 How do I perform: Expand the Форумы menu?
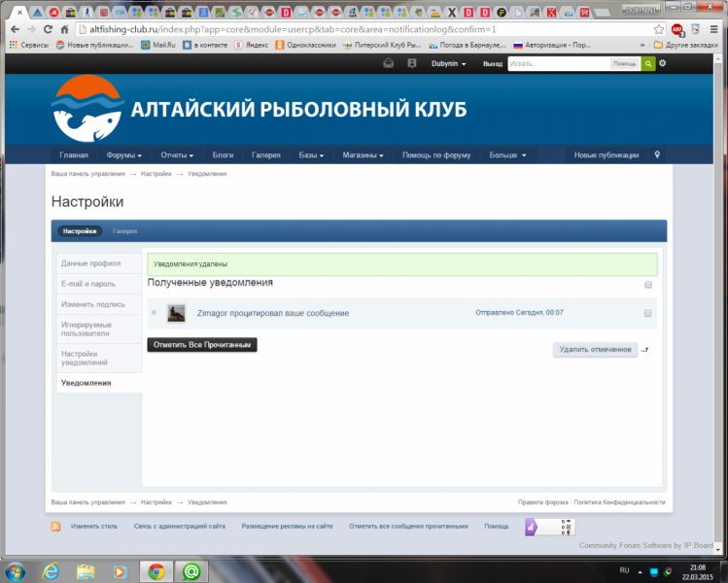pyautogui.click(x=123, y=155)
